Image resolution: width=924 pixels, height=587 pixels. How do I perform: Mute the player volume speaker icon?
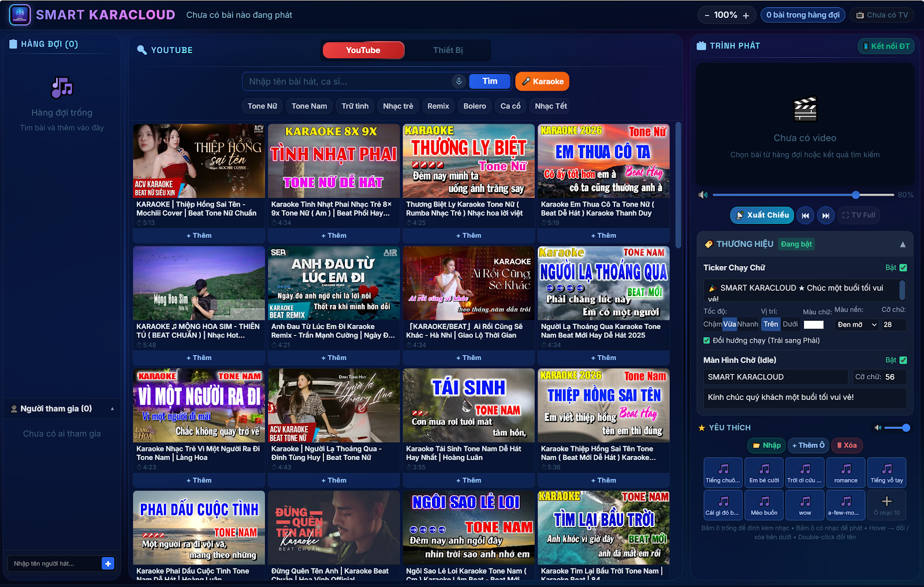[703, 195]
